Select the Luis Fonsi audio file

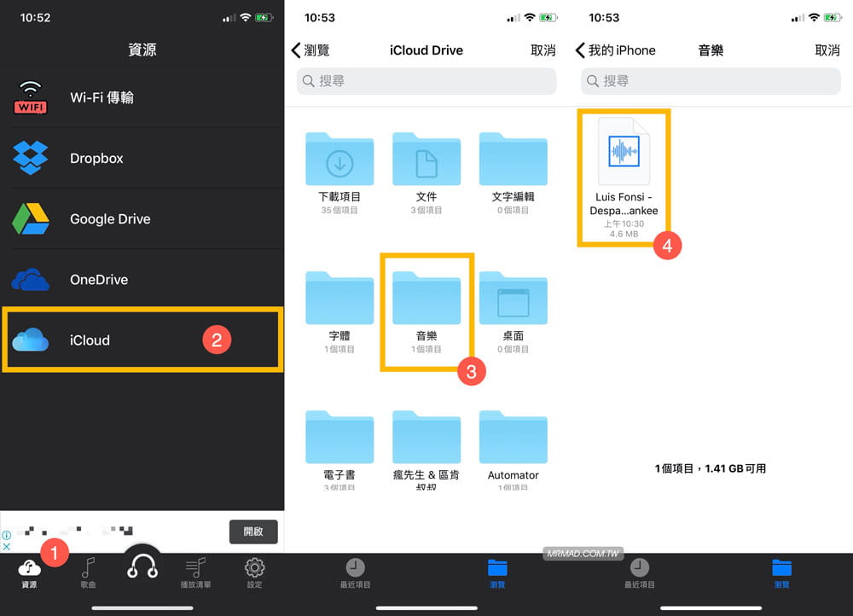[x=624, y=178]
